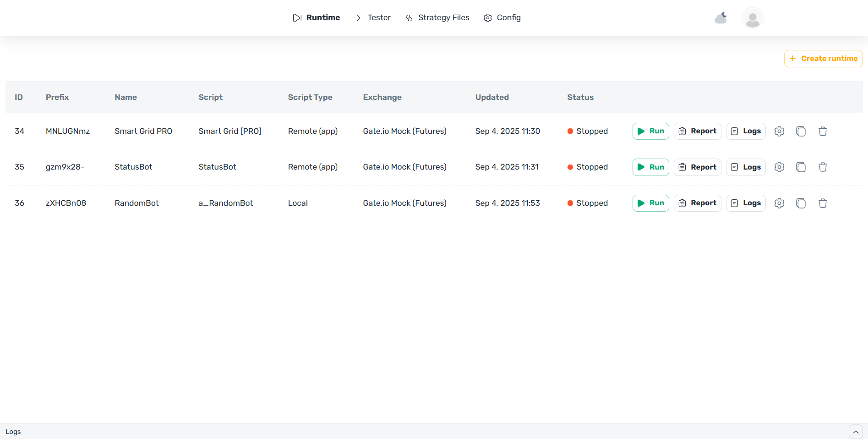868x439 pixels.
Task: Toggle dark mode with moon icon
Action: [721, 18]
